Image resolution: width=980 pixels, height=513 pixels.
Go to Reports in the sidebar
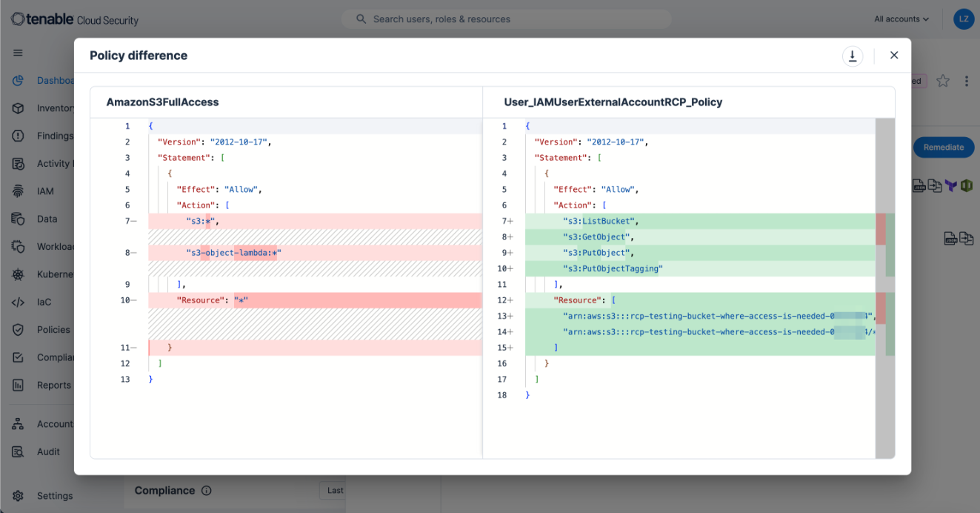tap(54, 385)
